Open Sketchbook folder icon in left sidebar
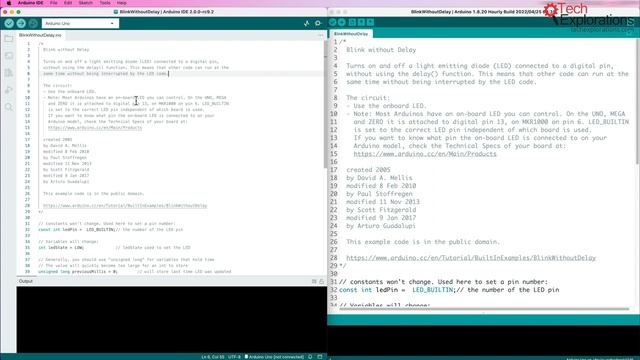Screen dimensions: 640x360 (9, 39)
